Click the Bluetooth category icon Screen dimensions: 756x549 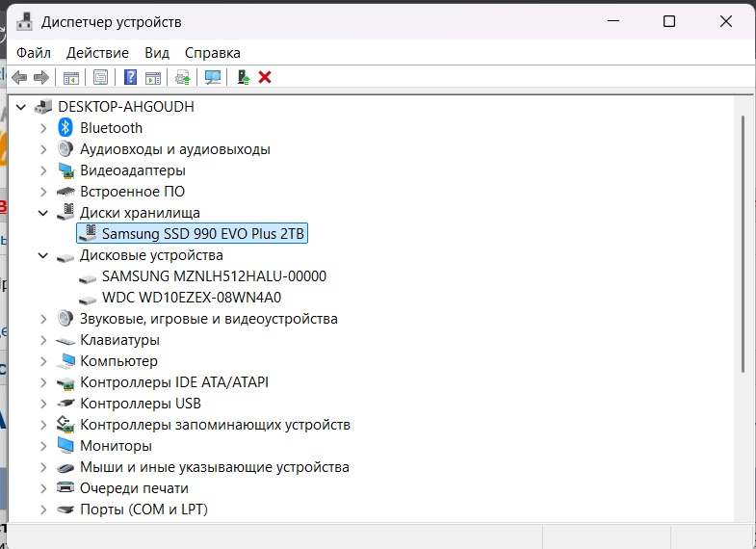click(65, 128)
